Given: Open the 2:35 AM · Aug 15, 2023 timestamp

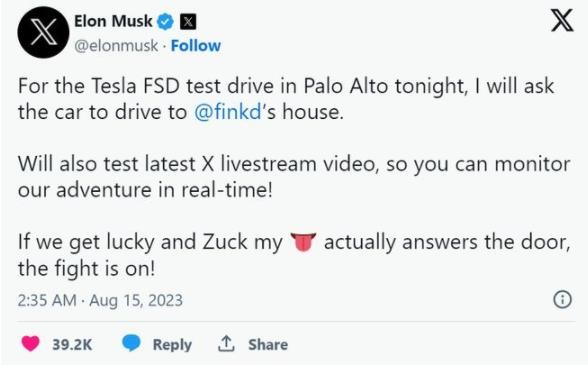Looking at the screenshot, I should tap(100, 300).
